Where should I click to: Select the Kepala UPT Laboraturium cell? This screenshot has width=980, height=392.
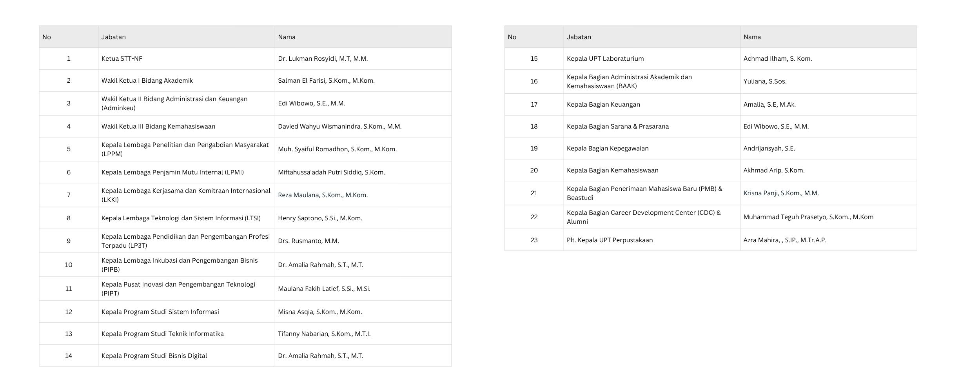[605, 59]
